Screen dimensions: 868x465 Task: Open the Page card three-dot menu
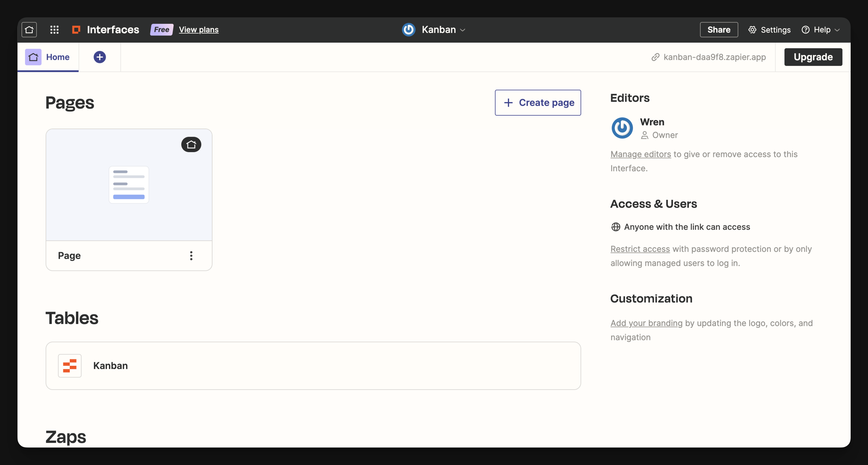coord(191,255)
